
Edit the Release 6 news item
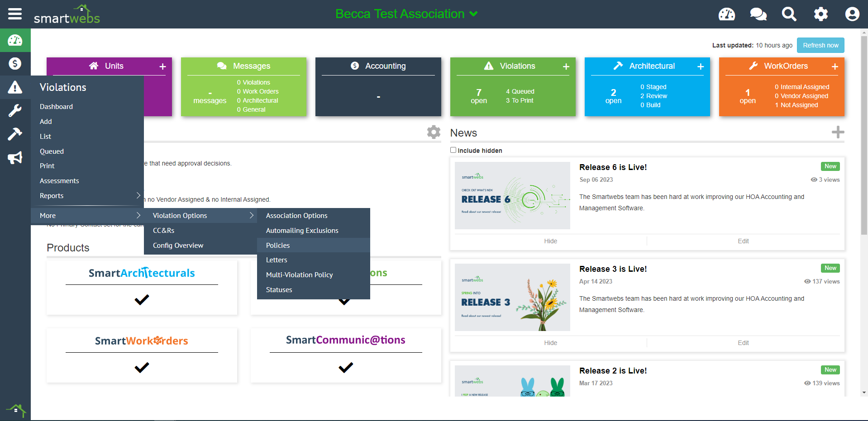click(743, 241)
